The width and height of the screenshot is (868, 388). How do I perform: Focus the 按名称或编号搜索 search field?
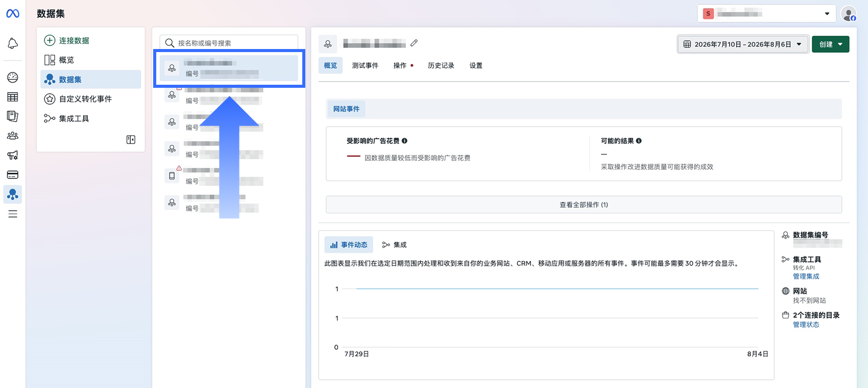pos(229,43)
